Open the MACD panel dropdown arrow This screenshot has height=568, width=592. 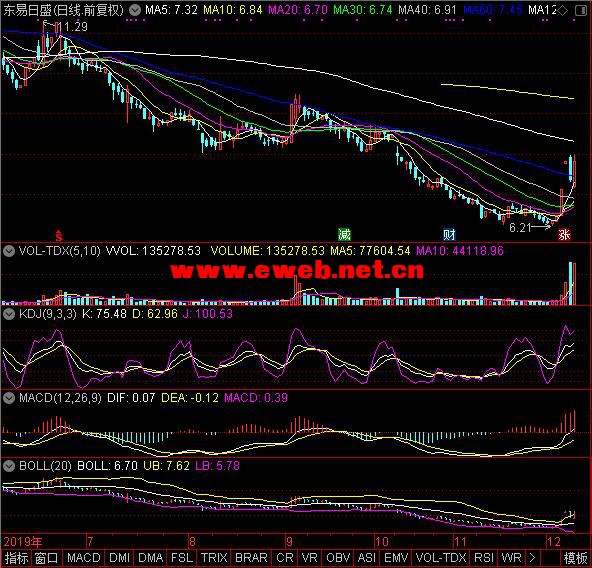[x=9, y=397]
